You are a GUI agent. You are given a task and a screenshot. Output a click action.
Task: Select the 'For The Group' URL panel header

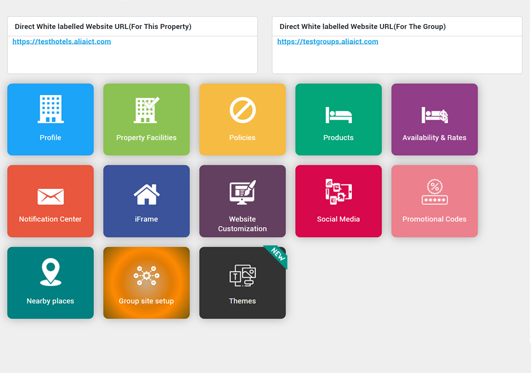(x=397, y=26)
